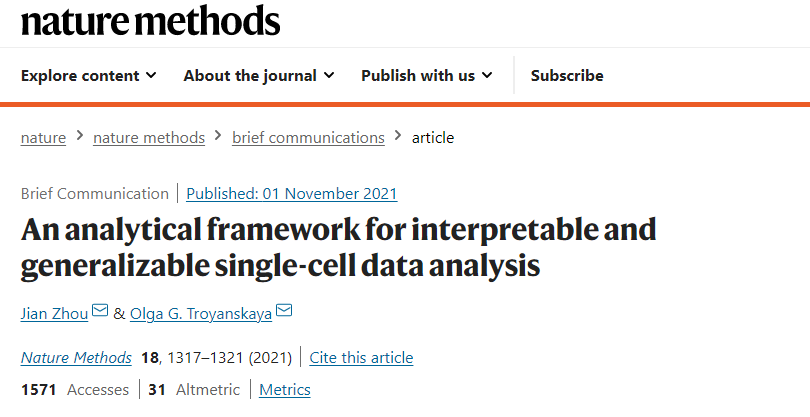Screen dimensions: 810x417
Task: Click the Publish with us menu item
Action: pyautogui.click(x=418, y=75)
